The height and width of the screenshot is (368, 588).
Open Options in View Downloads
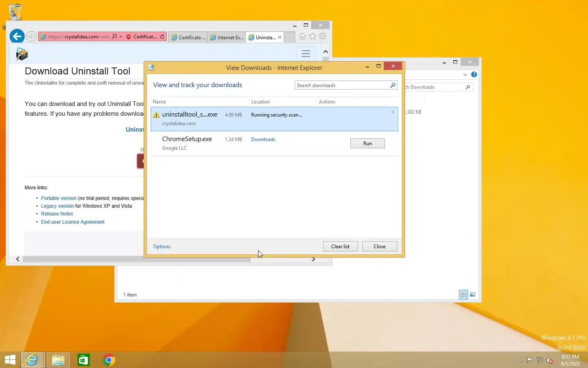tap(162, 247)
